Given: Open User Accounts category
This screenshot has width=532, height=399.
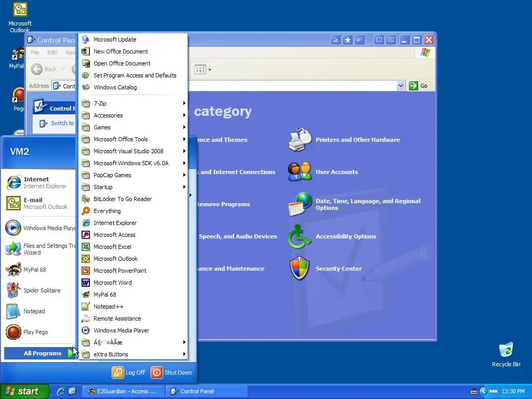Looking at the screenshot, I should click(337, 172).
